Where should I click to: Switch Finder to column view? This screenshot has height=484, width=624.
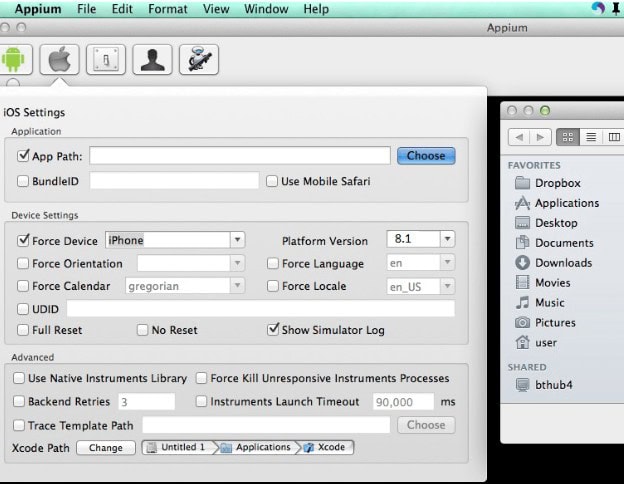coord(614,137)
